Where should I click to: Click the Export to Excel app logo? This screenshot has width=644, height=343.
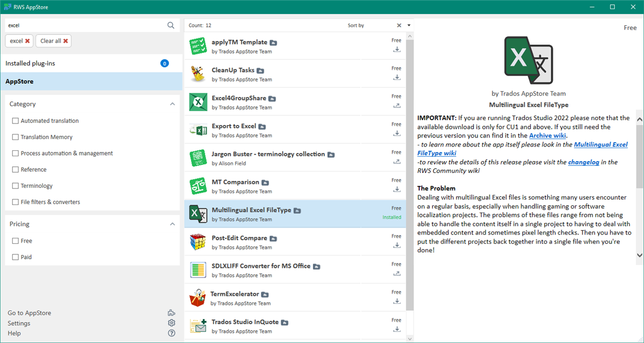tap(199, 130)
